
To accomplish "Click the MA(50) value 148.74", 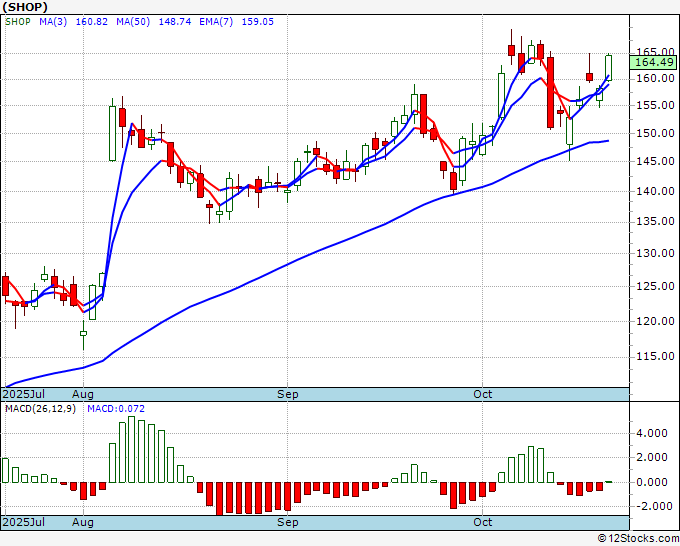I will pyautogui.click(x=174, y=22).
